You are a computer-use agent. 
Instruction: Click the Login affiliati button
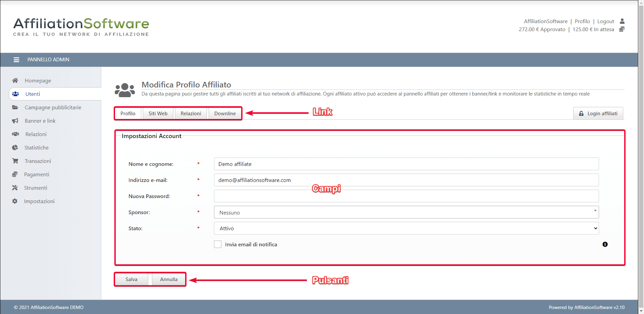pyautogui.click(x=598, y=114)
